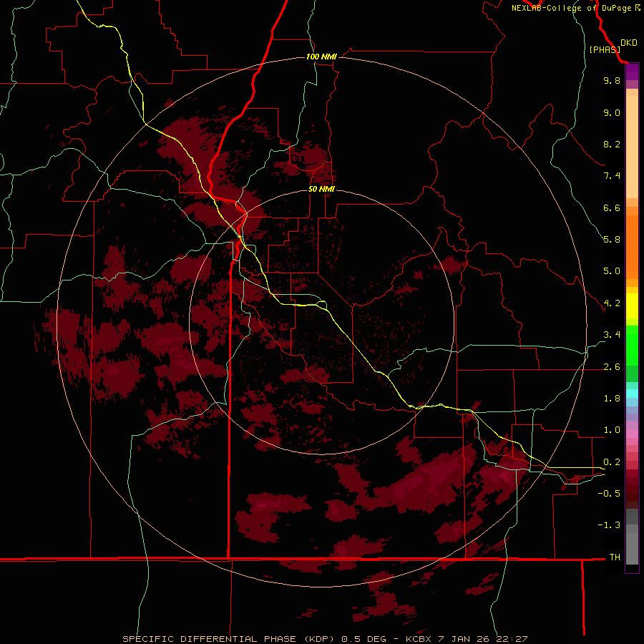Click the [PHAS] legend header
The height and width of the screenshot is (644, 644).
(605, 49)
